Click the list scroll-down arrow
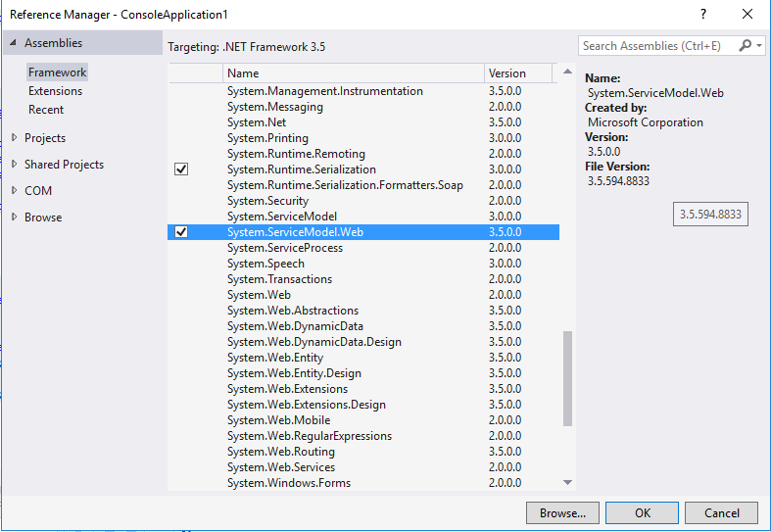Screen dimensions: 771x532 (x=567, y=482)
